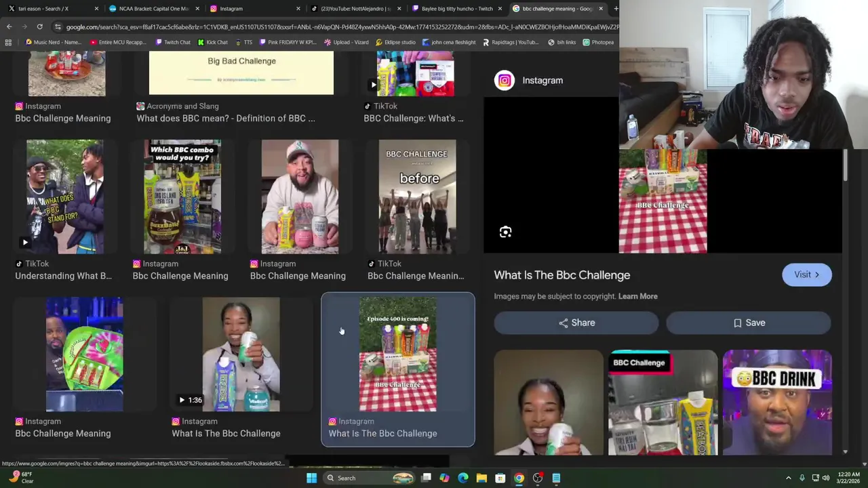This screenshot has height=488, width=868.
Task: Open related image of woman holding can
Action: coord(548,403)
